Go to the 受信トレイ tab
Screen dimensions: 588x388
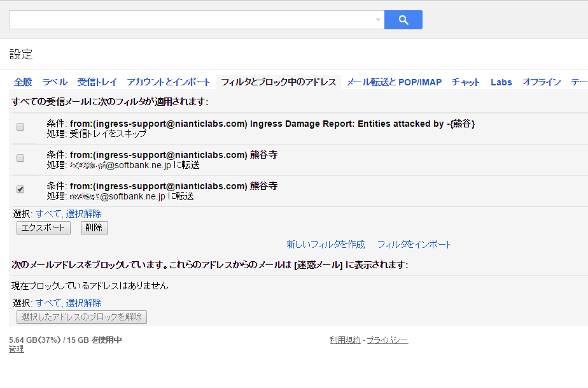pyautogui.click(x=97, y=82)
